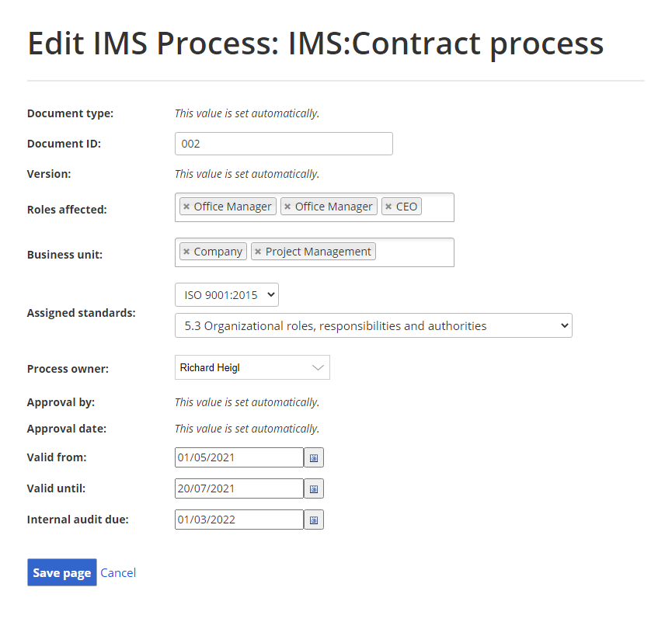Viewport: 672px width, 643px height.
Task: Open calendar picker for Valid until
Action: (314, 488)
